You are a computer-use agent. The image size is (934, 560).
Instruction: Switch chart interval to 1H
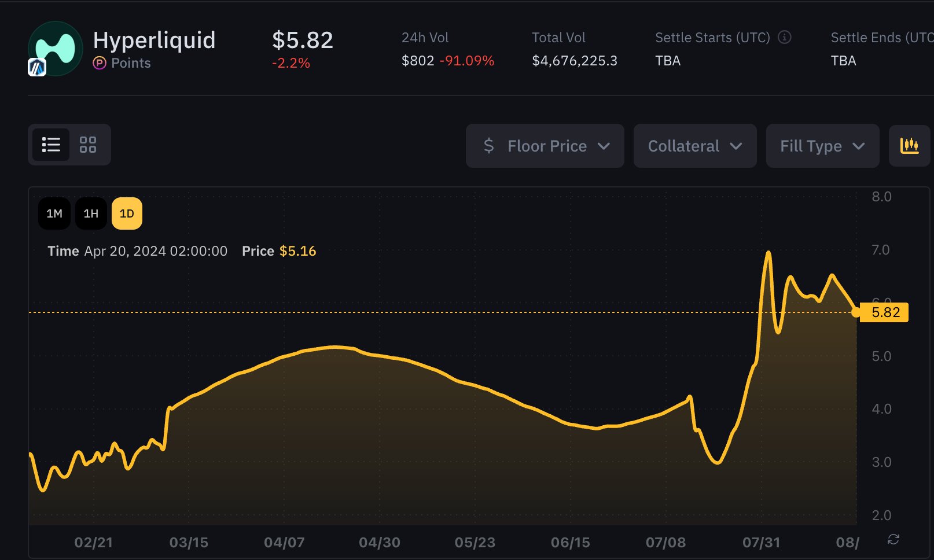tap(90, 213)
